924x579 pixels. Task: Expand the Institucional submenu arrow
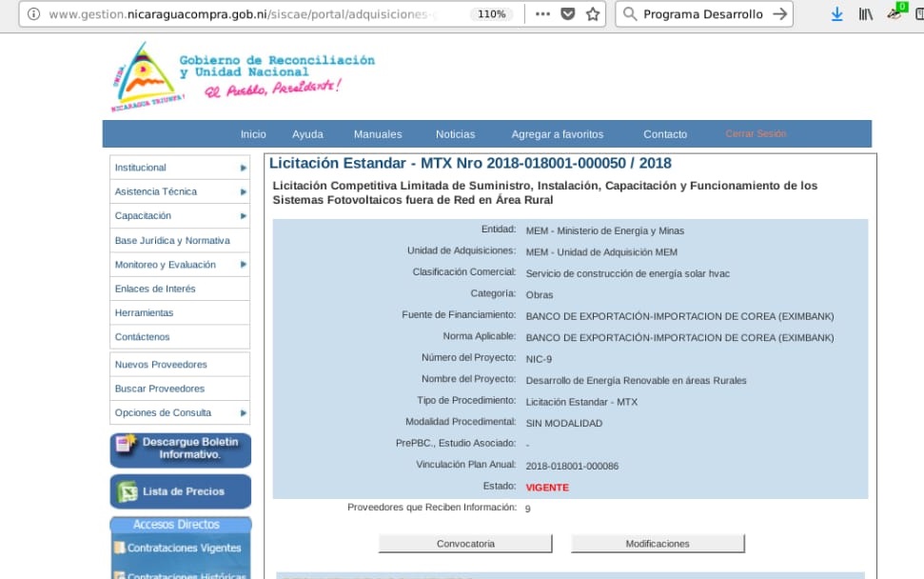point(243,168)
